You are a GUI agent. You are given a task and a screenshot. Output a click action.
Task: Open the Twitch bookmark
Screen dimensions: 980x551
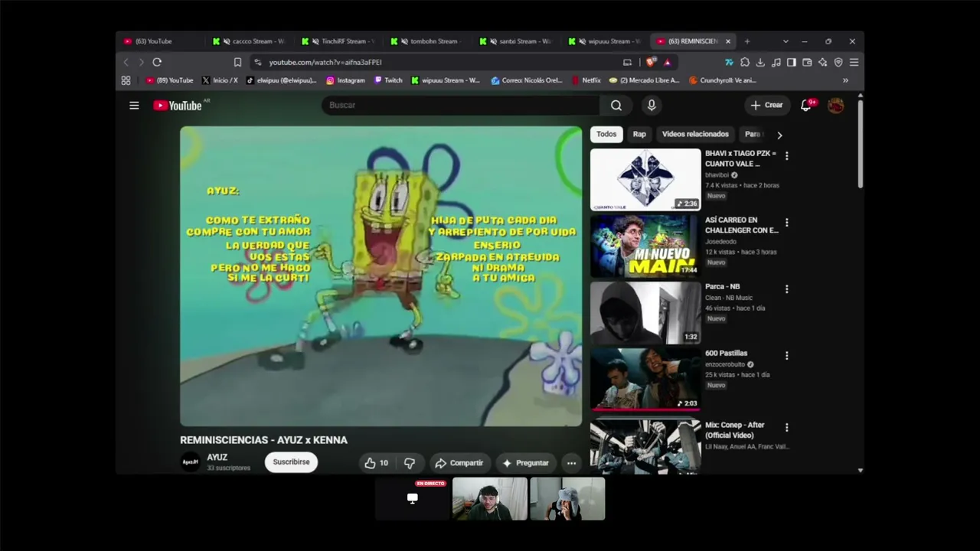click(x=388, y=80)
